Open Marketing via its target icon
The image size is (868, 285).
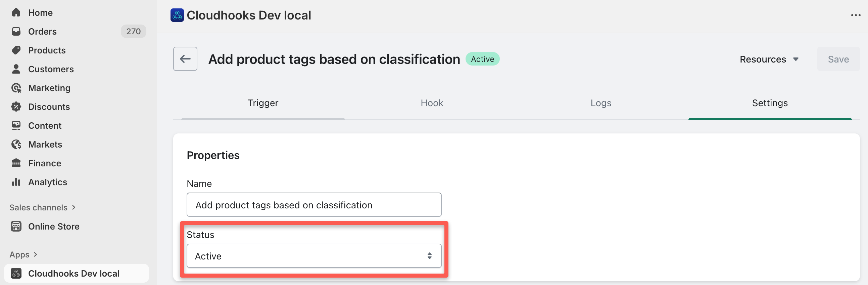(x=16, y=88)
